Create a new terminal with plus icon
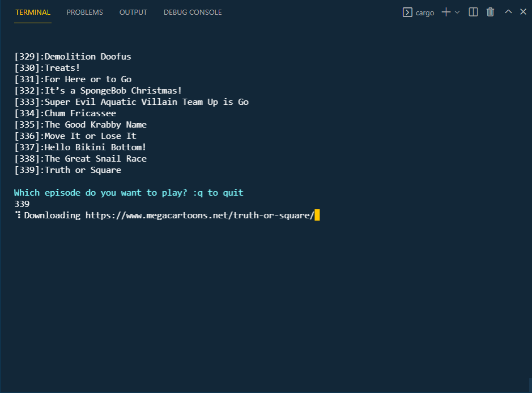This screenshot has width=532, height=393. click(x=446, y=12)
